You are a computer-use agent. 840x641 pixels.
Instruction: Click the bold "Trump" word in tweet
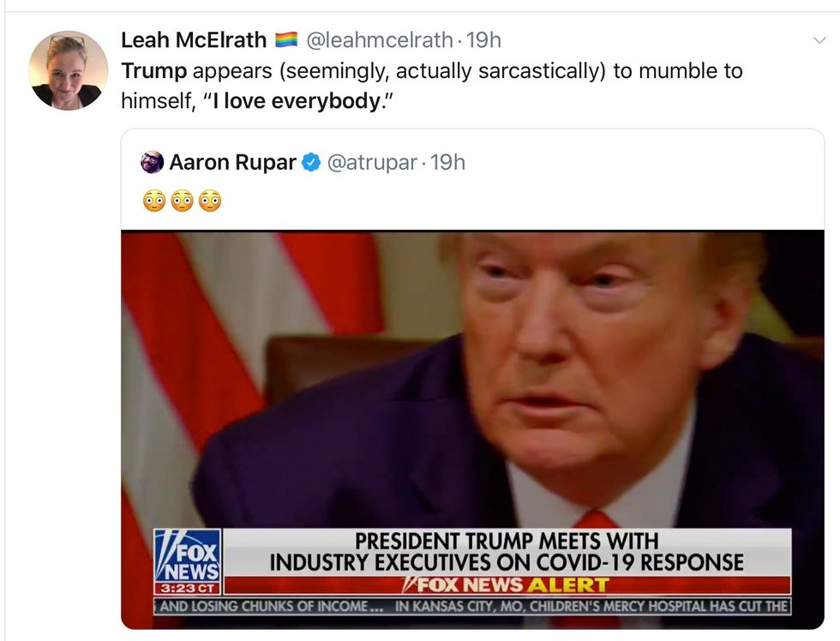(x=154, y=70)
